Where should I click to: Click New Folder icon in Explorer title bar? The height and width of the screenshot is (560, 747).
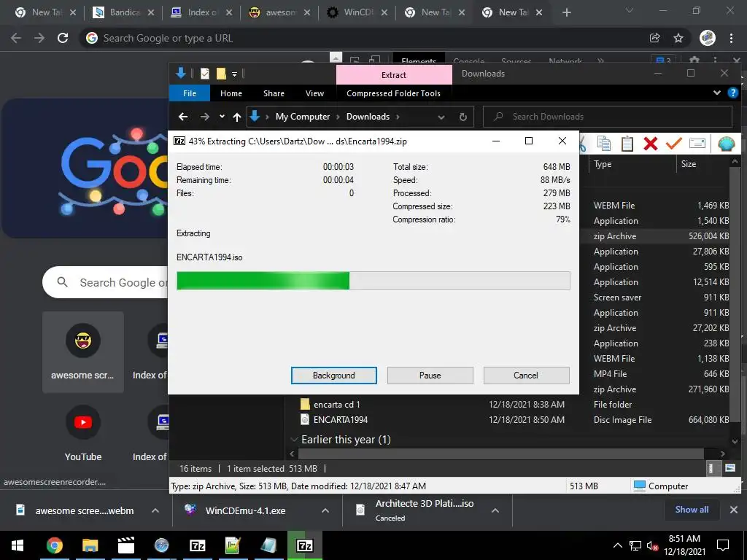221,74
